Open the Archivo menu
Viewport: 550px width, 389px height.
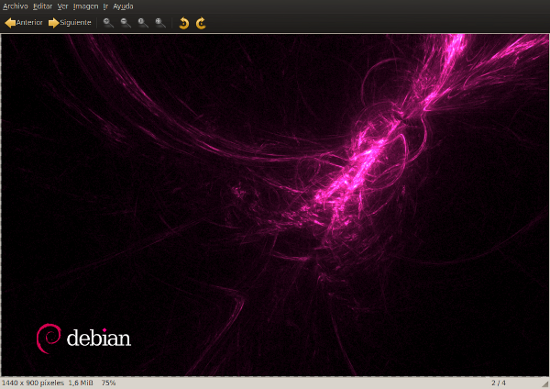click(15, 6)
